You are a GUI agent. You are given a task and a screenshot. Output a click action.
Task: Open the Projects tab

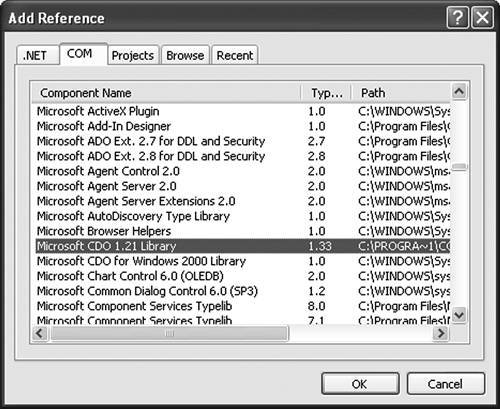click(133, 55)
